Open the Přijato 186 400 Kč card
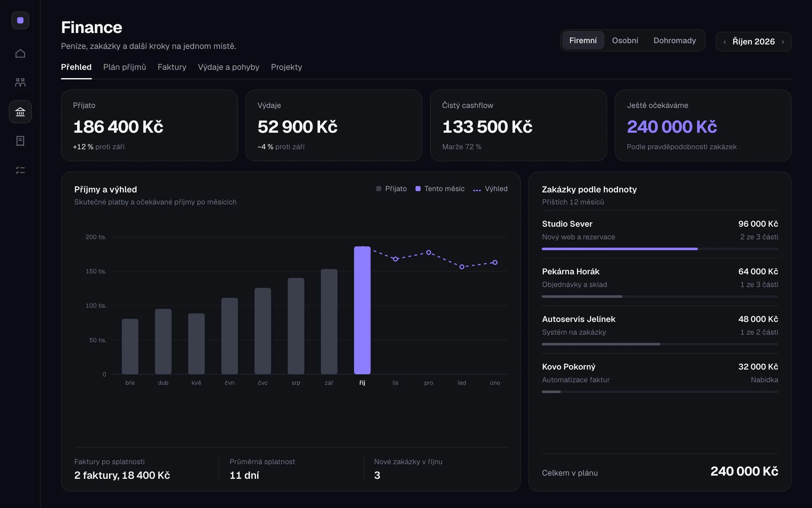This screenshot has width=812, height=508. pyautogui.click(x=149, y=125)
